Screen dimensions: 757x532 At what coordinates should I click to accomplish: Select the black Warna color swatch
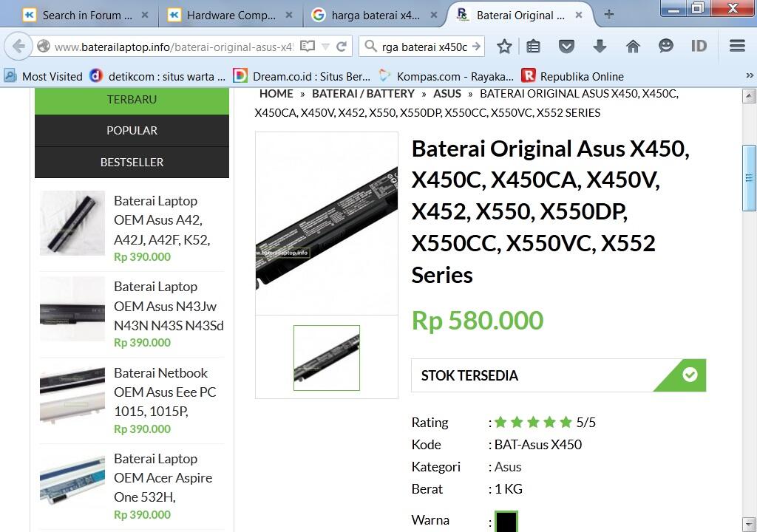click(506, 522)
